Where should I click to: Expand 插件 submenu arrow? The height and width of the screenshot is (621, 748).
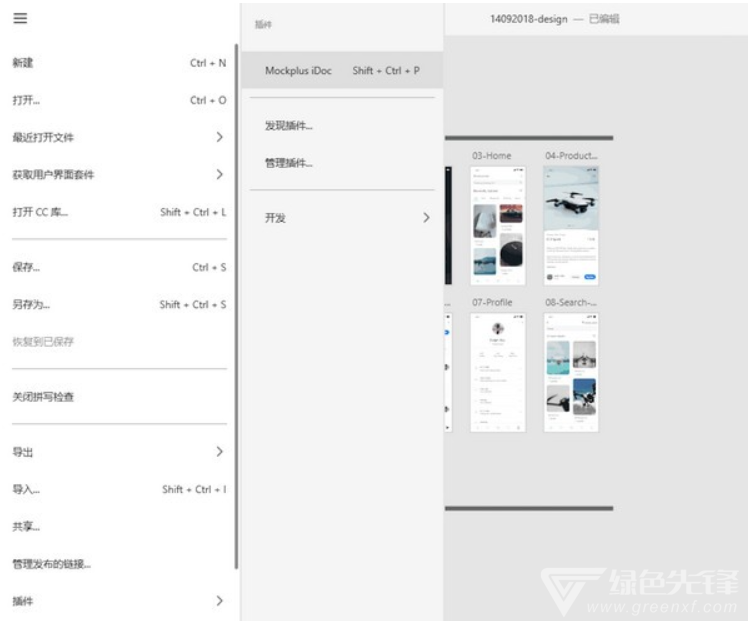tap(219, 601)
